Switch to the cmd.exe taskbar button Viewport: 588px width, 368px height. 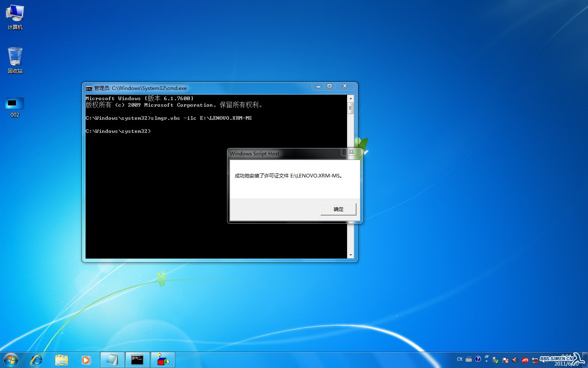(137, 360)
